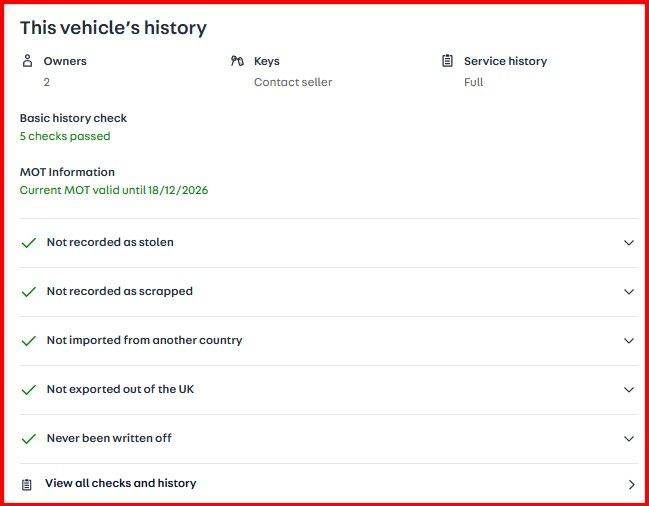Open 'View all checks and history' link
This screenshot has width=649, height=506.
(x=120, y=484)
